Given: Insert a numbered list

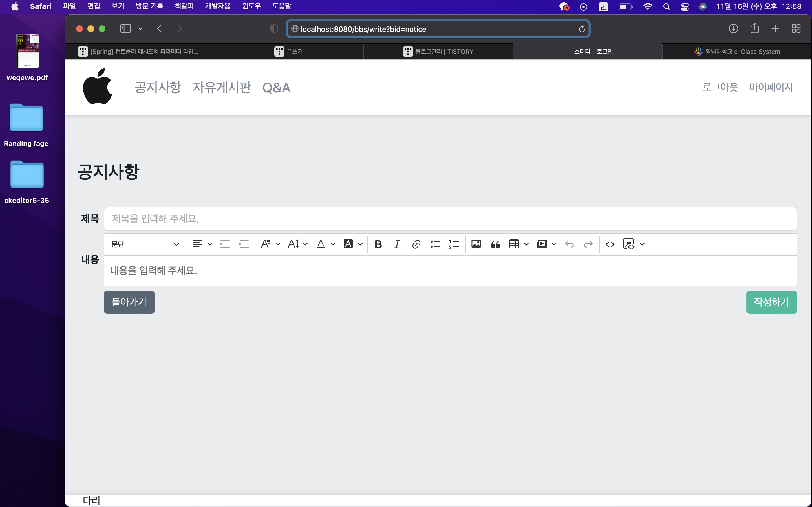Looking at the screenshot, I should 454,244.
